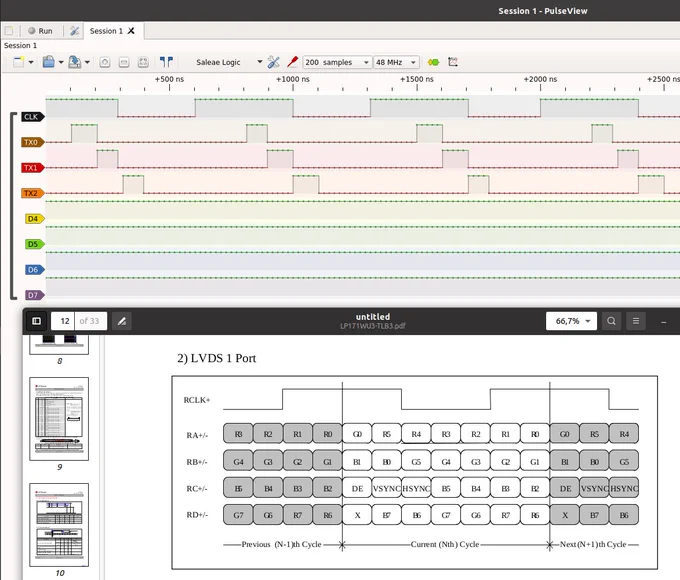Click the Run capture button
This screenshot has height=580, width=680.
[40, 31]
